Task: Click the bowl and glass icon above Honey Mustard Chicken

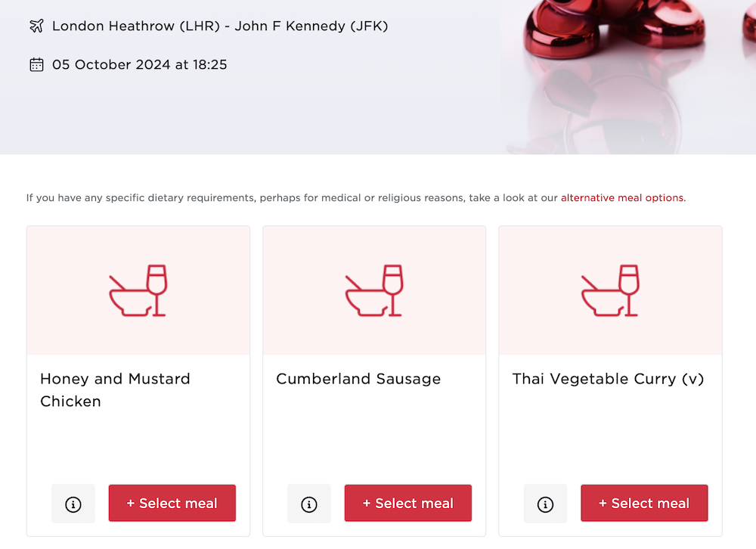Action: pyautogui.click(x=138, y=290)
